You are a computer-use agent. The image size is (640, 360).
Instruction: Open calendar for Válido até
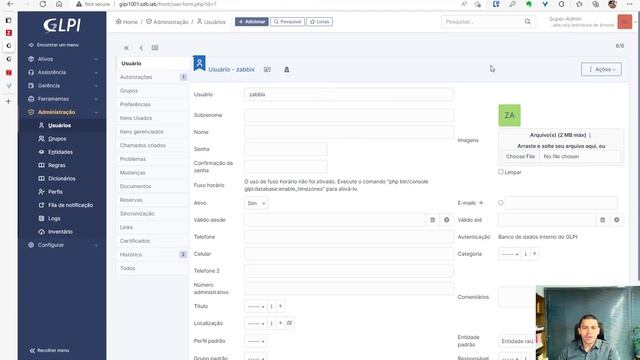tap(602, 220)
